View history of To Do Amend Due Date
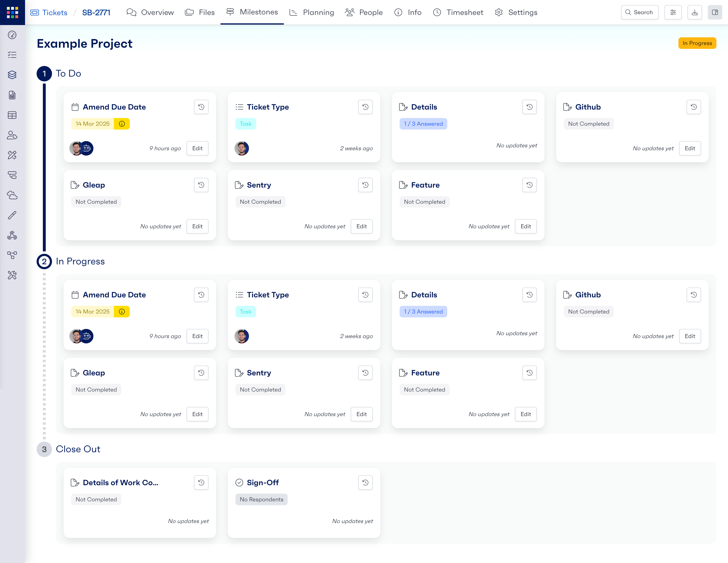 (201, 107)
